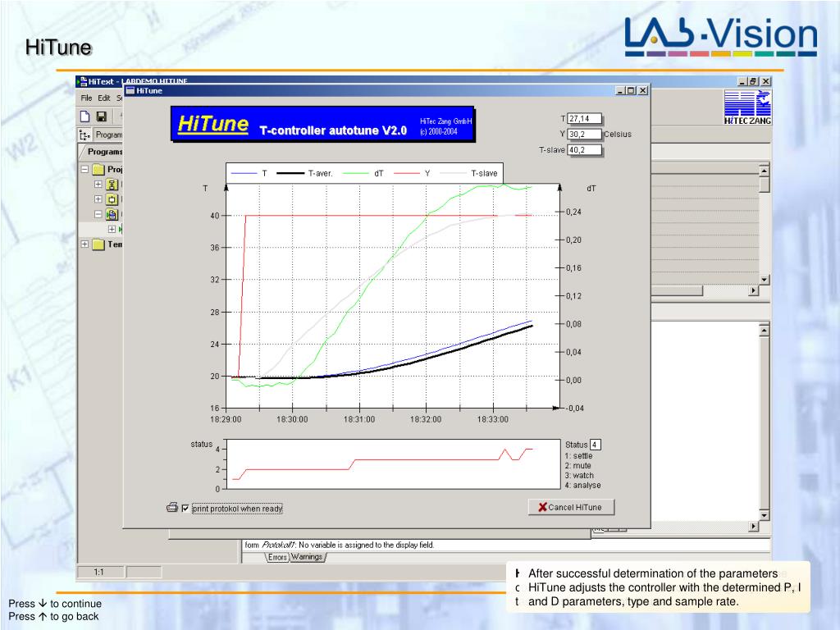Image resolution: width=840 pixels, height=630 pixels.
Task: Click the upper-right panel horizontal scrollbar thumb
Action: click(677, 290)
